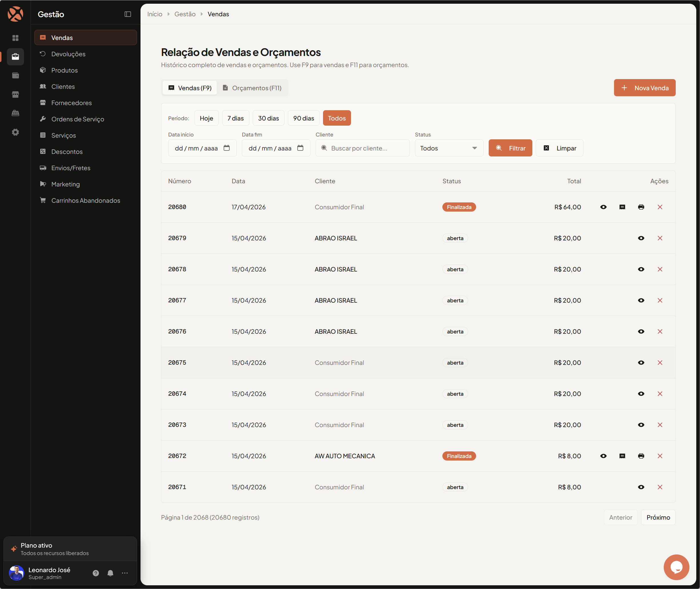This screenshot has height=589, width=700.
Task: Open user options three-dots menu
Action: [125, 573]
